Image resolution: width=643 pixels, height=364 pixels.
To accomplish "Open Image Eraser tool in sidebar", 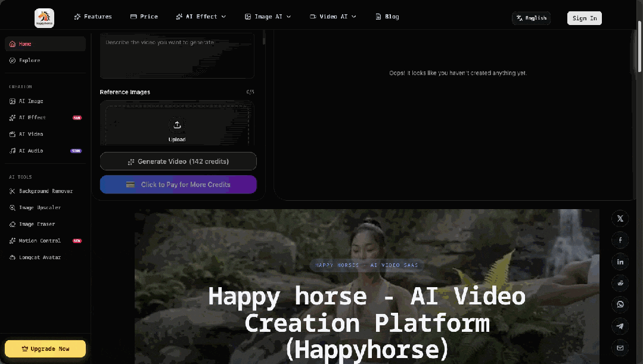I will pos(45,224).
